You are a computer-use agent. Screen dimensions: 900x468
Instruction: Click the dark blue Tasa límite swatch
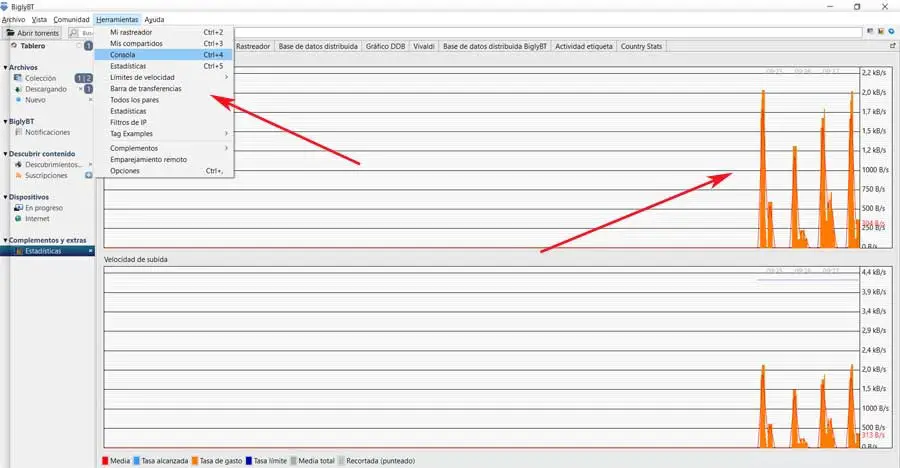[249, 461]
